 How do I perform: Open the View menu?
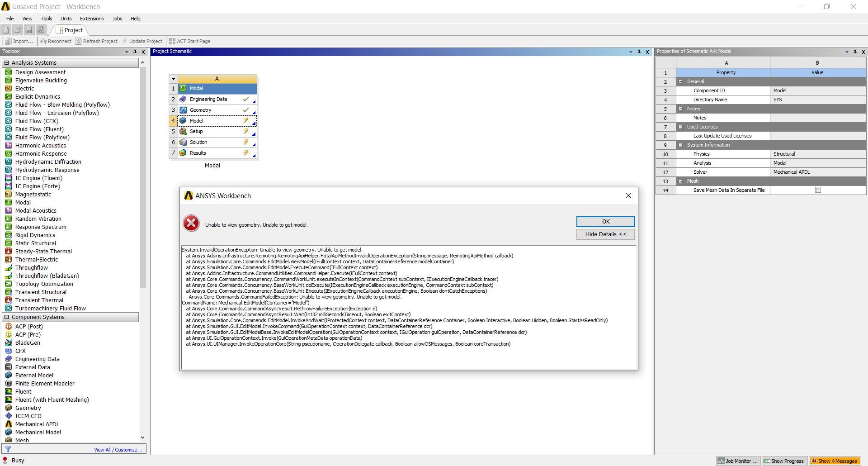click(x=27, y=19)
